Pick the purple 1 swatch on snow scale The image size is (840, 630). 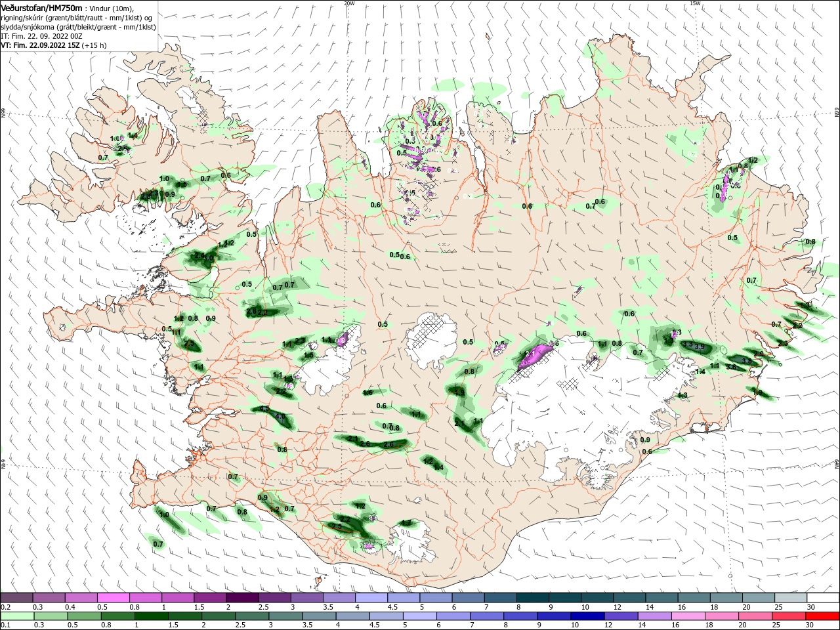pyautogui.click(x=177, y=598)
